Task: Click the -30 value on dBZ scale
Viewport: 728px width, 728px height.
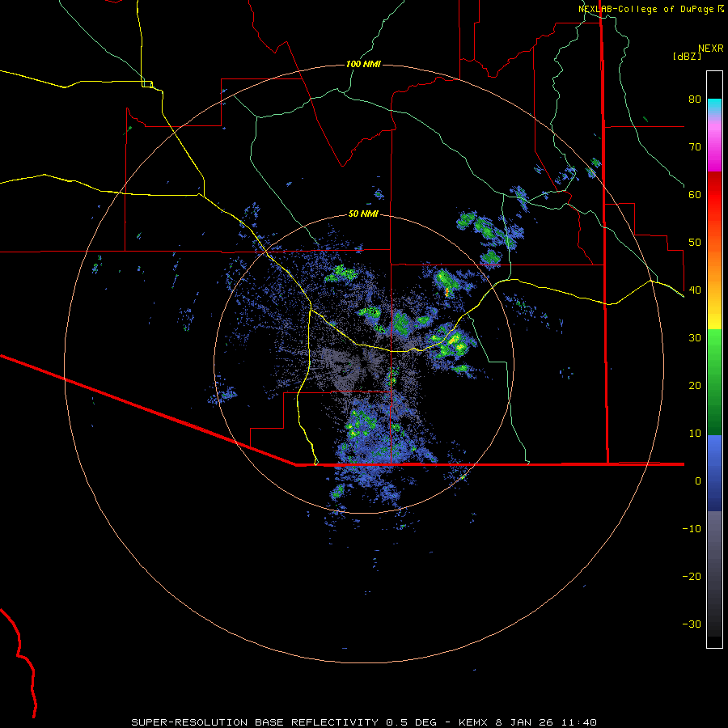Action: click(692, 624)
